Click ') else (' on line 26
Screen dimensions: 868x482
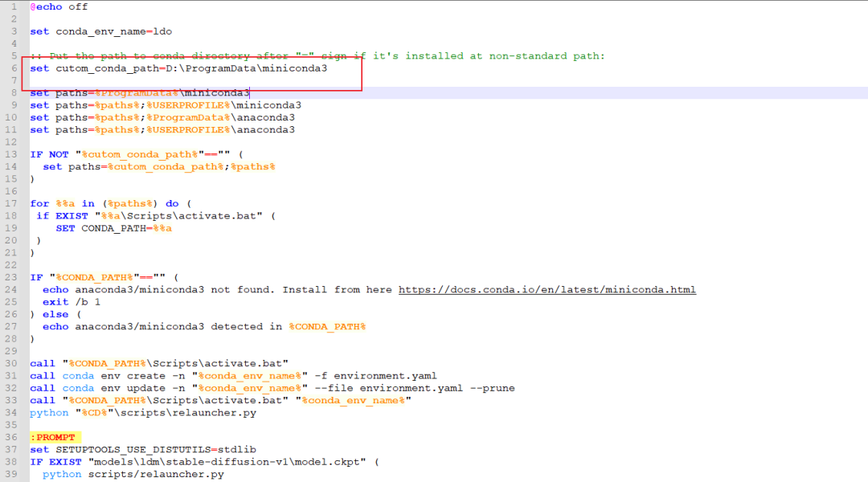(55, 314)
